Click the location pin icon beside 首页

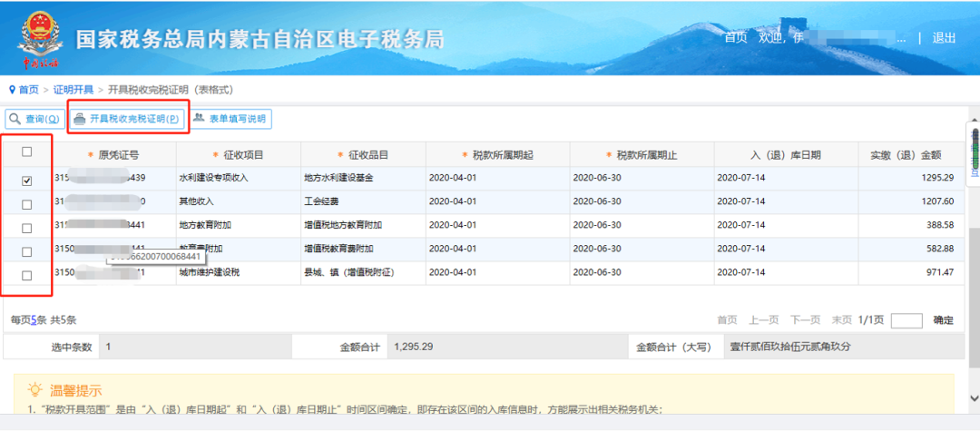(x=12, y=90)
